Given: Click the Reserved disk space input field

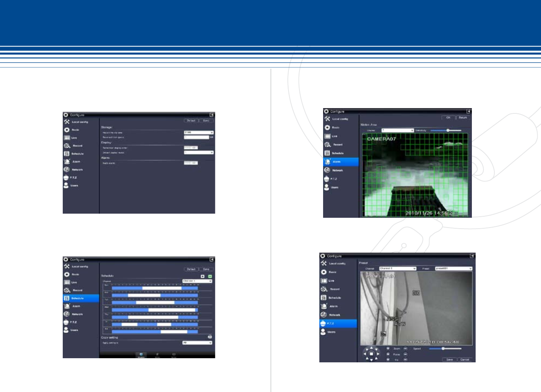Looking at the screenshot, I should click(196, 137).
